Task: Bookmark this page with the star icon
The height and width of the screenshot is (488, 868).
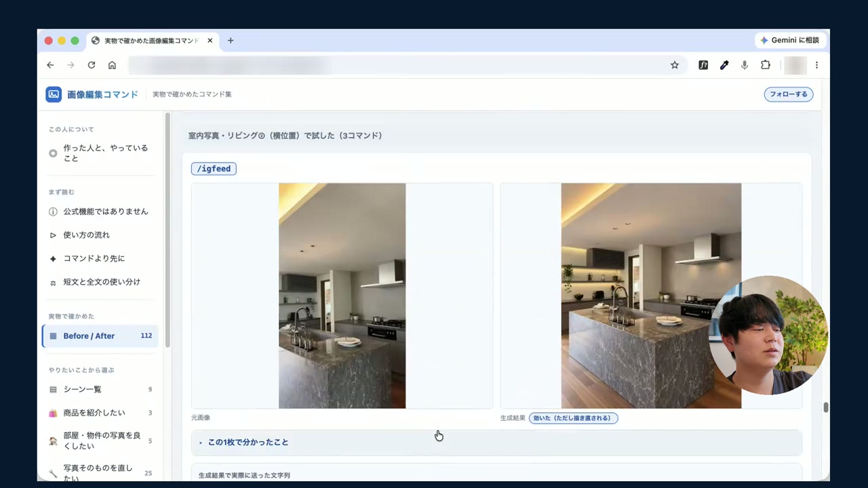Action: point(675,65)
